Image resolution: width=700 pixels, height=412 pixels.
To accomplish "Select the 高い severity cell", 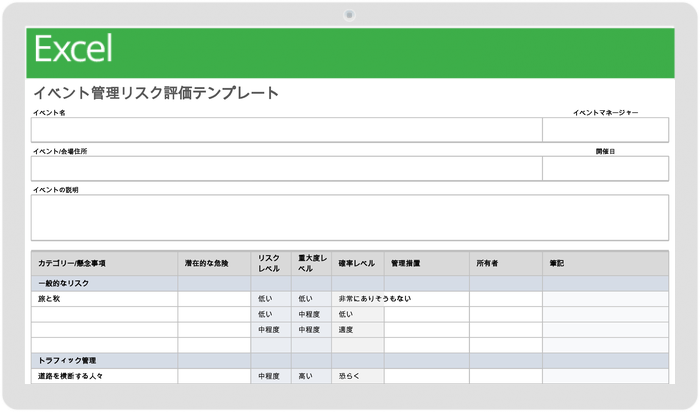I will 312,376.
